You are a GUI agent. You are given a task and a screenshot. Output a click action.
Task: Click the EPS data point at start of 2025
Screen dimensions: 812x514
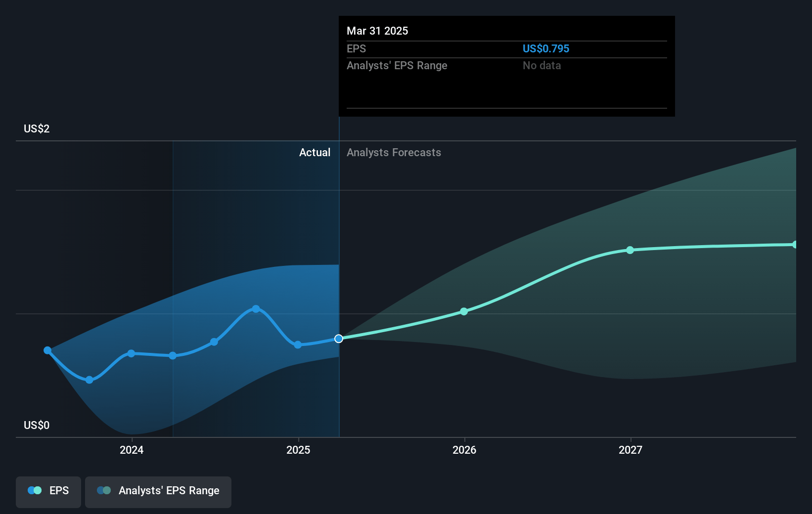coord(298,345)
